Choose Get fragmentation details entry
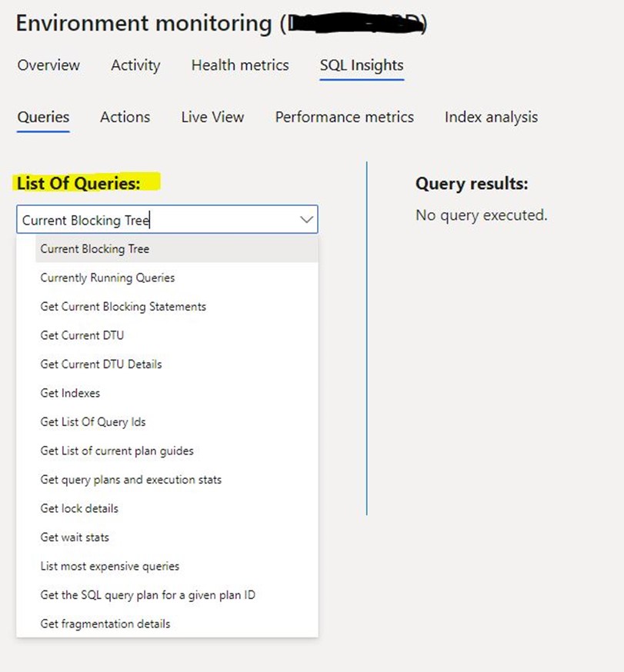Image resolution: width=624 pixels, height=672 pixels. [177, 624]
